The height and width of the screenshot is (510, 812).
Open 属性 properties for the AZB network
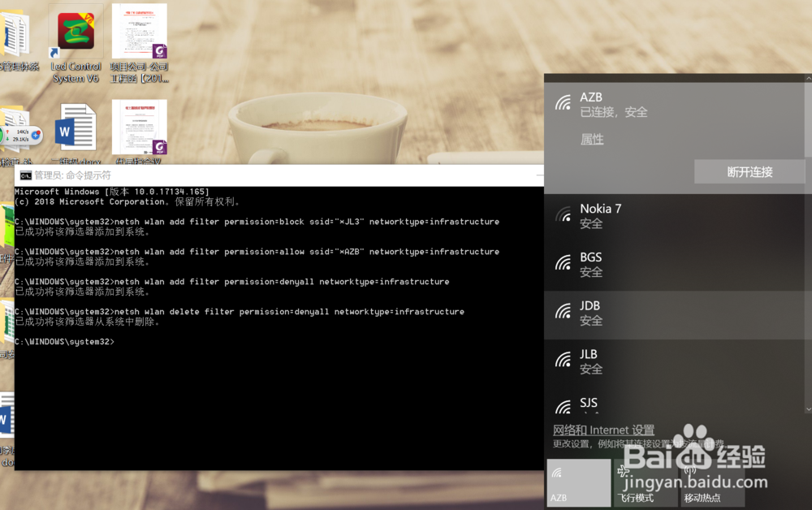[592, 140]
